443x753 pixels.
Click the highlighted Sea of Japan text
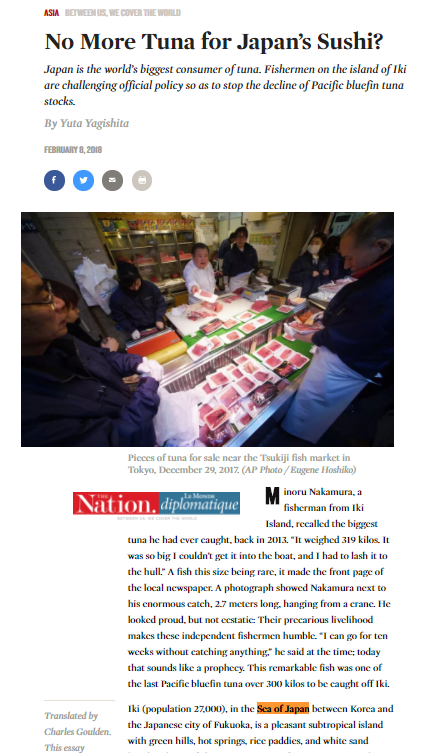pos(283,709)
